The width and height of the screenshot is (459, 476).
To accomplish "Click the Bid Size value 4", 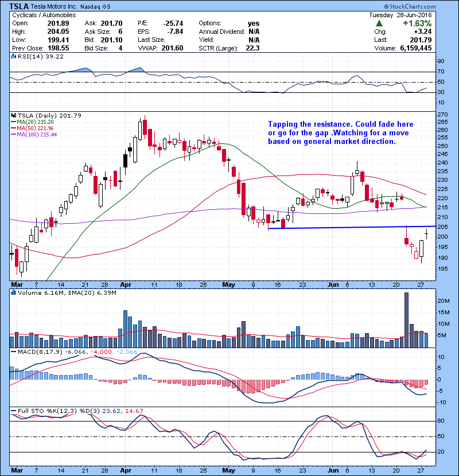I will coord(120,48).
